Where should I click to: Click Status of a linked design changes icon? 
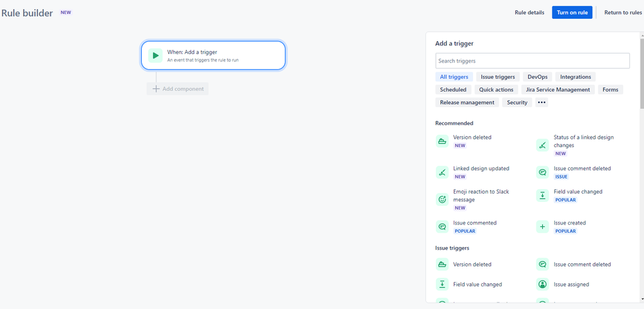[x=543, y=145]
